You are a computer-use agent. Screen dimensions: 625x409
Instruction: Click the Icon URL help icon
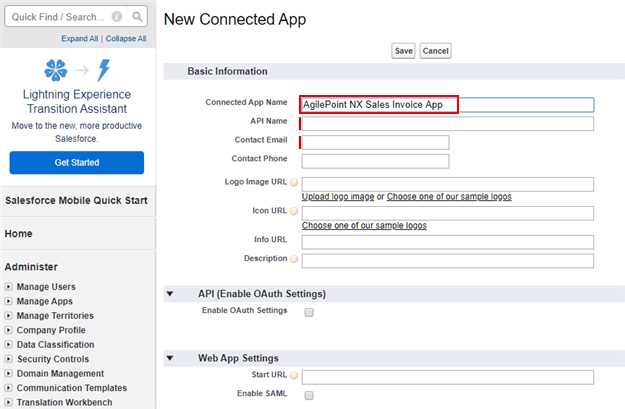pos(294,211)
